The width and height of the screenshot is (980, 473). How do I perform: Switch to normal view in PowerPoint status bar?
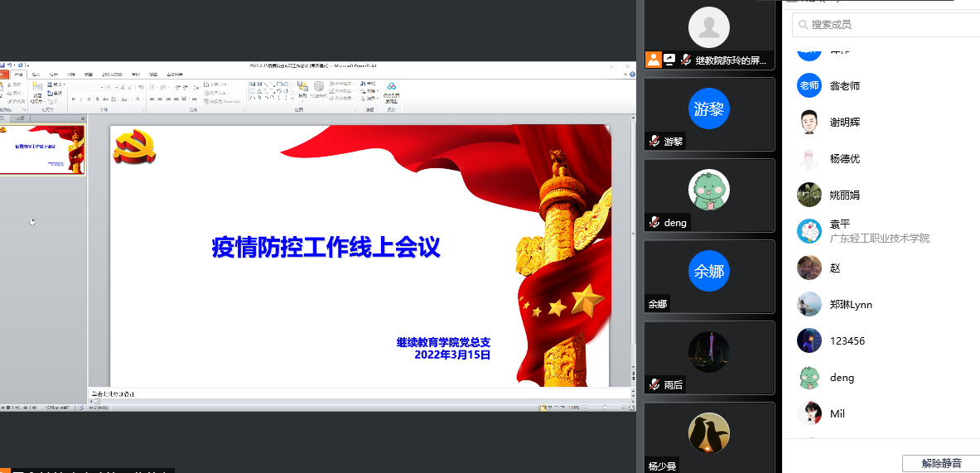pos(542,408)
